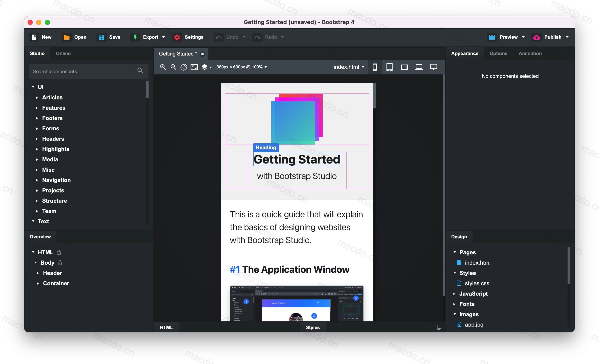
Task: Click the Undo arrow icon
Action: (x=219, y=37)
